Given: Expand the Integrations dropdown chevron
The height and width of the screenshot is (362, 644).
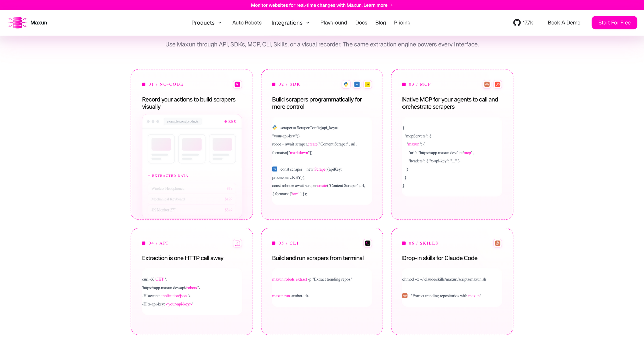Looking at the screenshot, I should (308, 23).
